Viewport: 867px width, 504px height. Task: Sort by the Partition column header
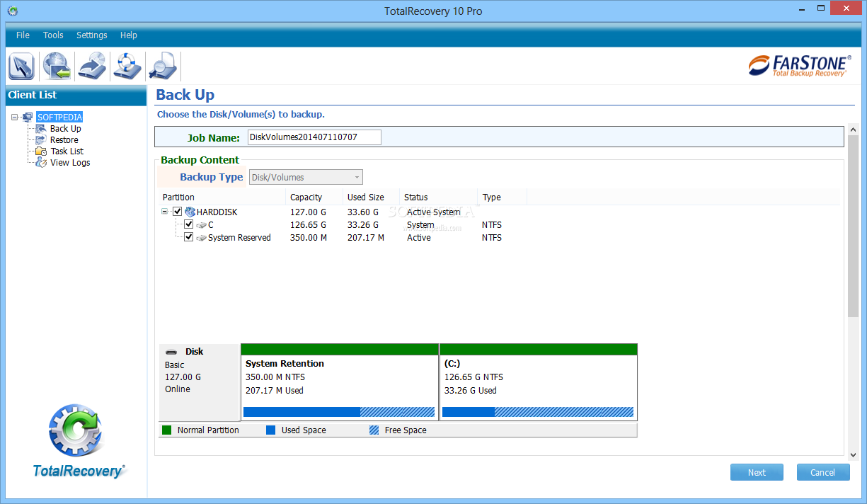(222, 197)
